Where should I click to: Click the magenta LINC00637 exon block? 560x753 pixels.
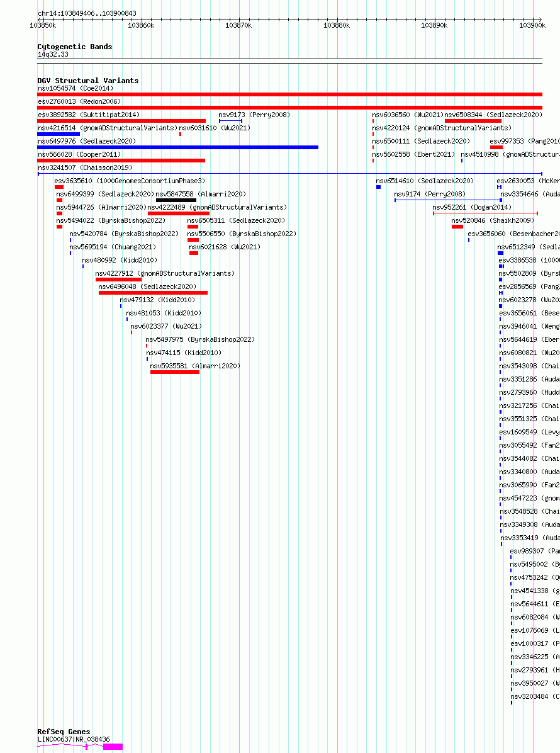click(x=113, y=746)
